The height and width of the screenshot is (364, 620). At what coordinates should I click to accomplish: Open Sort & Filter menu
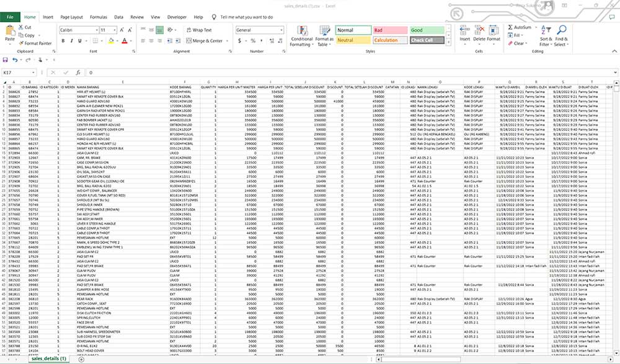(546, 36)
